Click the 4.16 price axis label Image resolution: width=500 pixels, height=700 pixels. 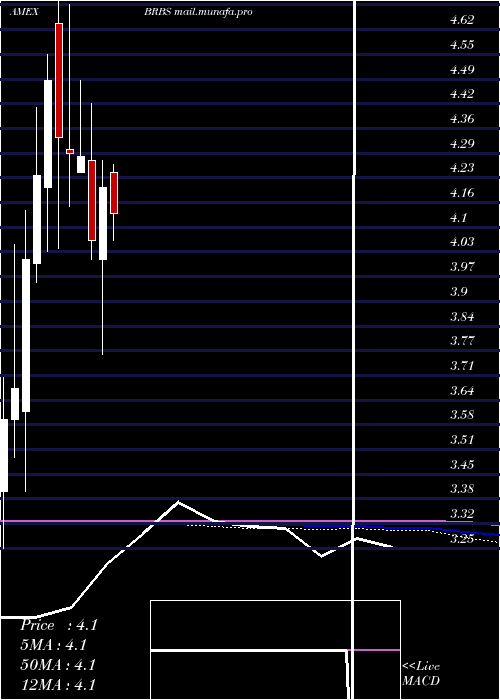click(x=462, y=193)
